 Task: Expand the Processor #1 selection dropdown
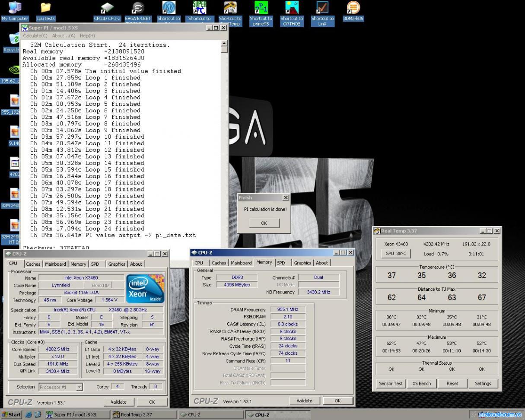click(x=79, y=387)
